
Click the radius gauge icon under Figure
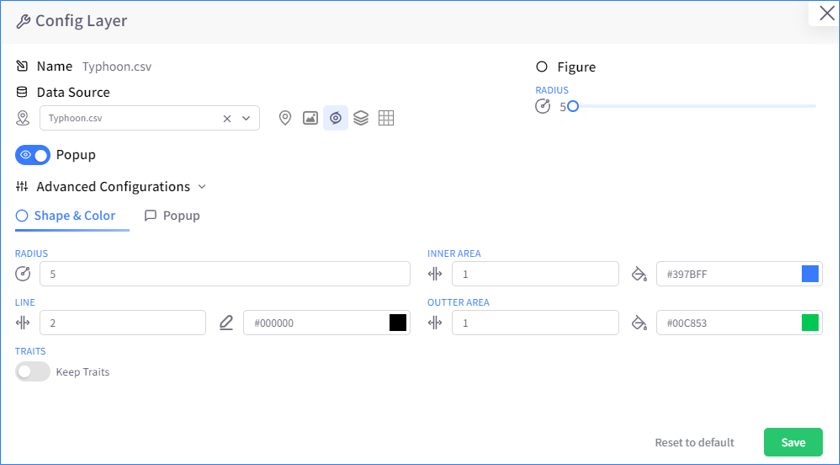(543, 106)
